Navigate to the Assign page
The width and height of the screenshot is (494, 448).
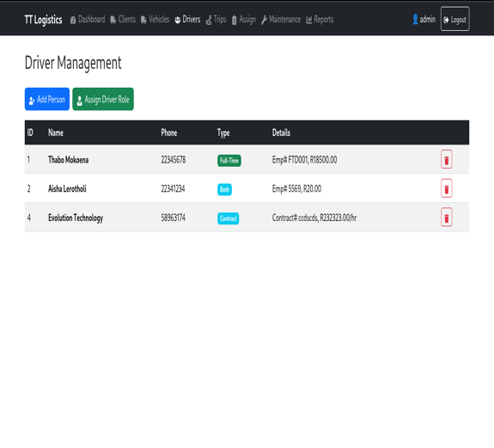click(244, 20)
